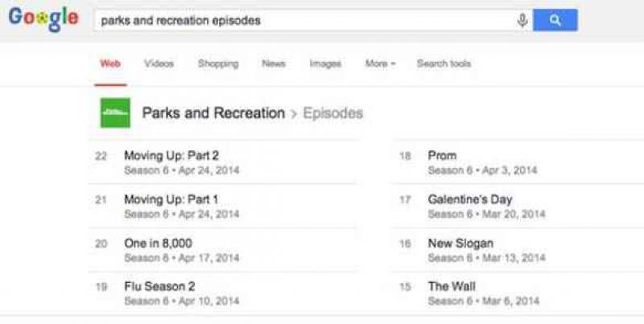Select the New Slogan episode
Viewport: 644px width, 324px height.
460,244
